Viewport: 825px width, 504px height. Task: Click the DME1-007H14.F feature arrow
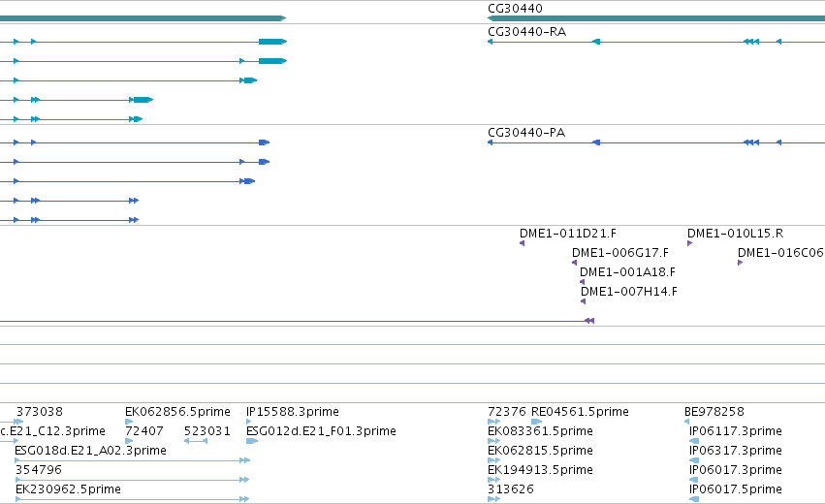point(583,301)
